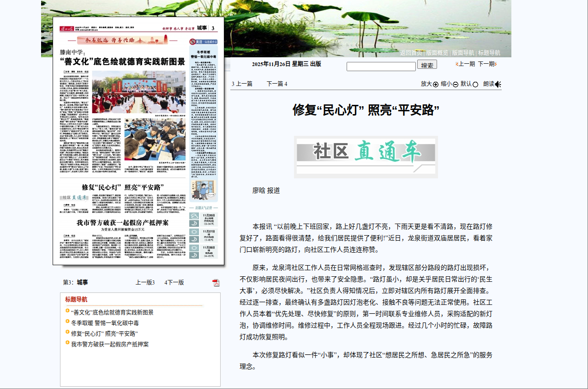588x389 pixels.
Task: Click the search text input field
Action: tap(381, 67)
